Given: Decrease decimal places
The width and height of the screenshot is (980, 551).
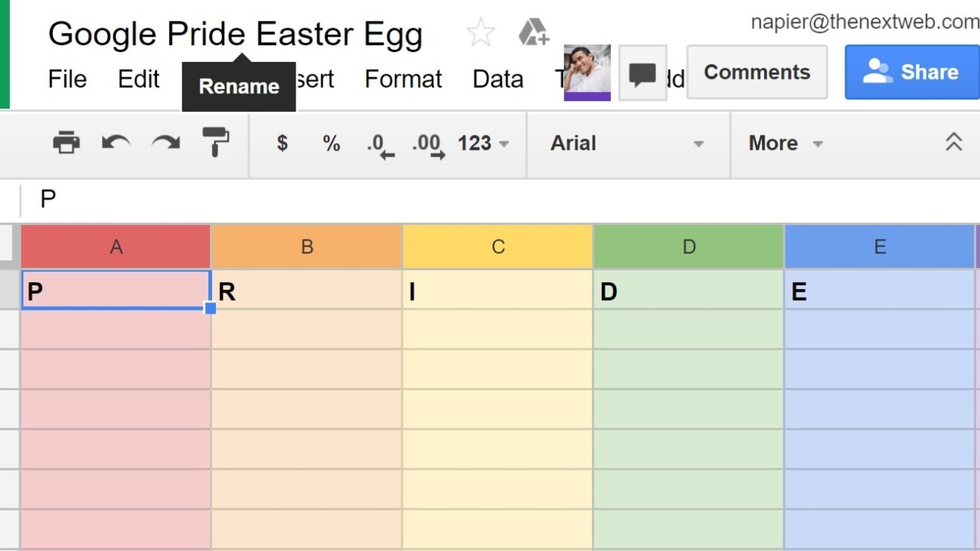Looking at the screenshot, I should [380, 145].
